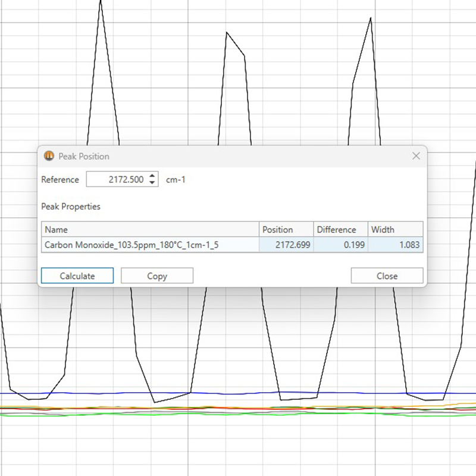Click the Peak Position title bar
Image resolution: width=476 pixels, height=476 pixels.
pos(238,156)
